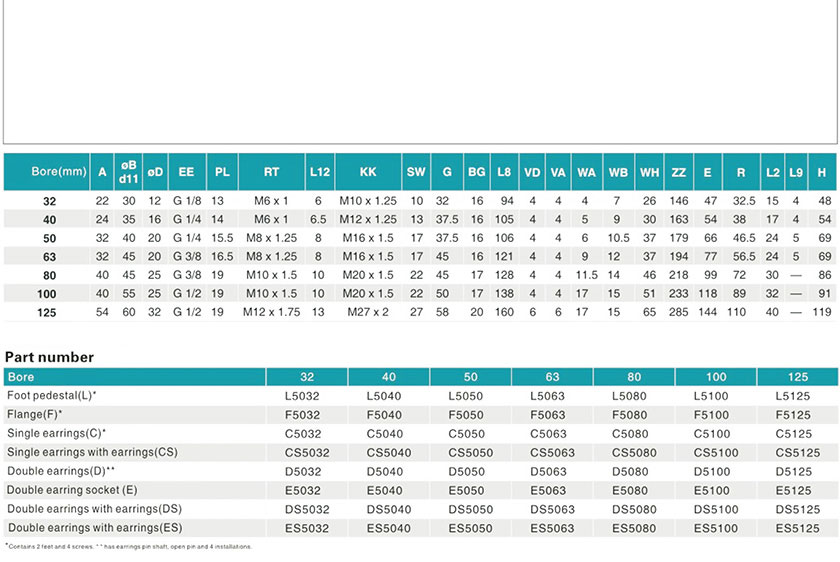Click the footnote text under the table
The width and height of the screenshot is (840, 562).
pos(128,546)
